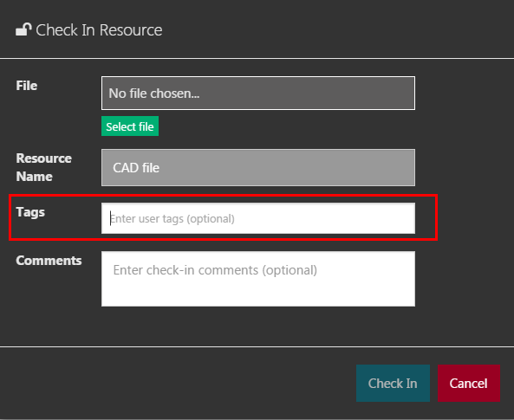Click the Tags label
This screenshot has width=514, height=420.
point(30,212)
